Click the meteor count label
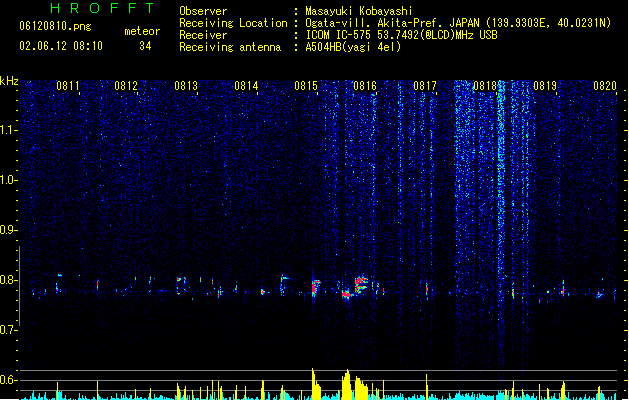This screenshot has height=400, width=629. click(142, 31)
